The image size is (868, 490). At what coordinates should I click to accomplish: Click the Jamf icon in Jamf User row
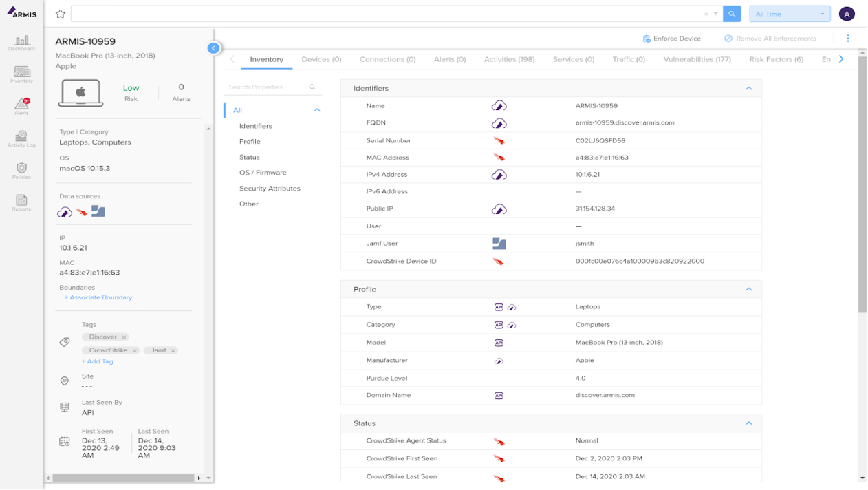499,244
